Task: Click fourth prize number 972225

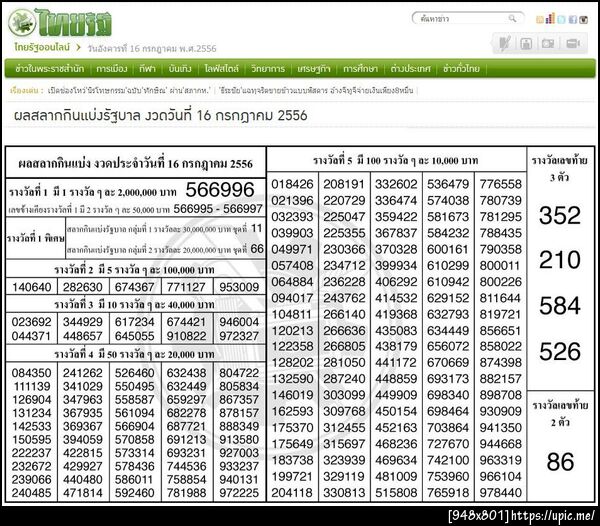Action: (239, 493)
